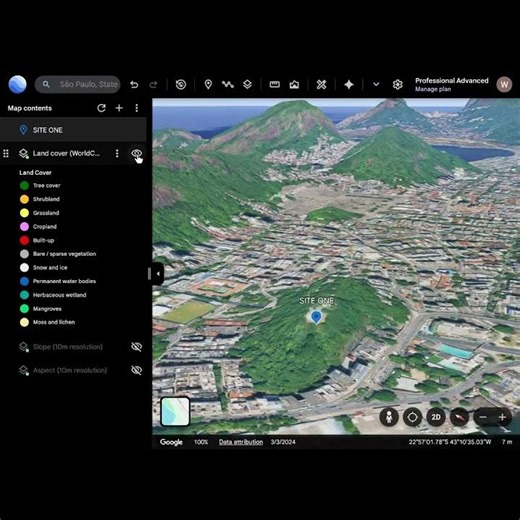520x520 pixels.
Task: Add a placemark with the pin tool
Action: coord(208,84)
